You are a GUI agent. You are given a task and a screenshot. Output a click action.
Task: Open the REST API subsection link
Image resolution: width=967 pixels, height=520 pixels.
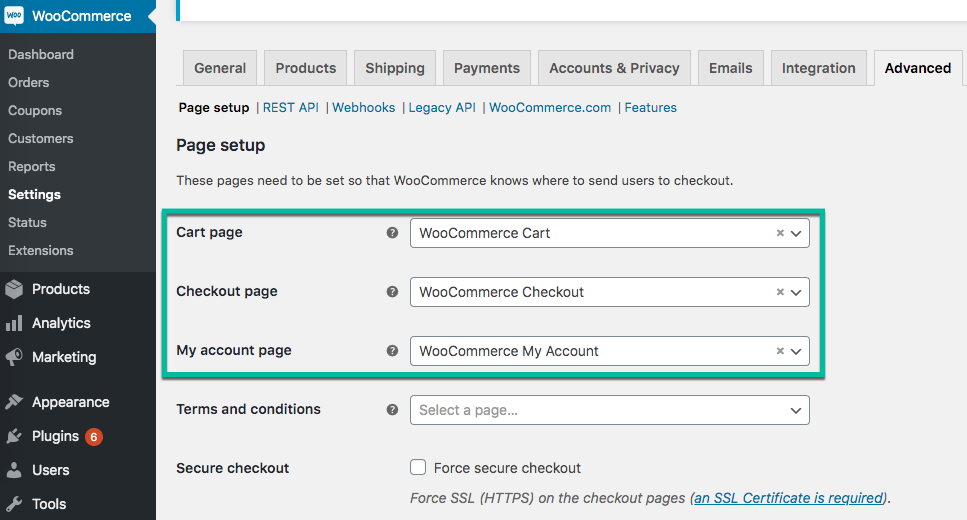290,107
